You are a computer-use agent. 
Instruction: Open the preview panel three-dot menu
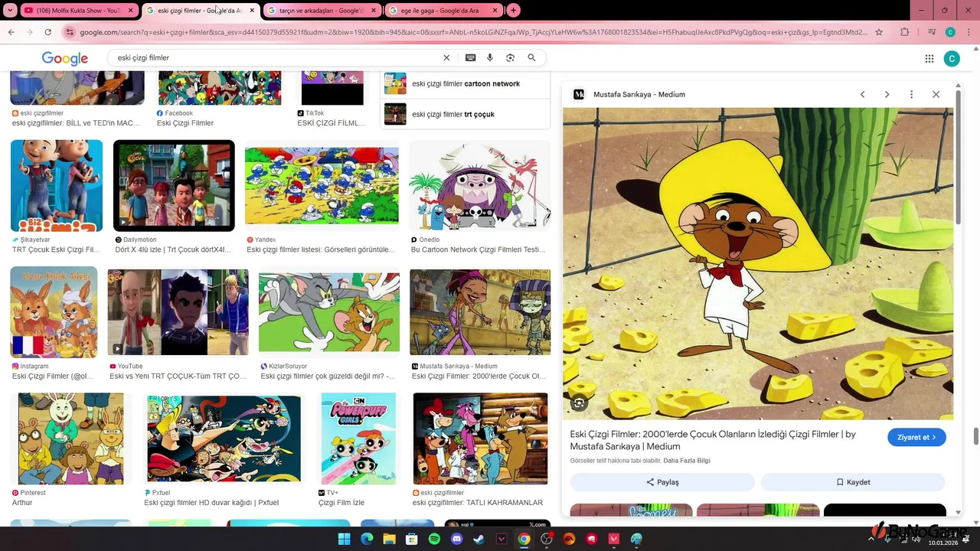click(911, 94)
